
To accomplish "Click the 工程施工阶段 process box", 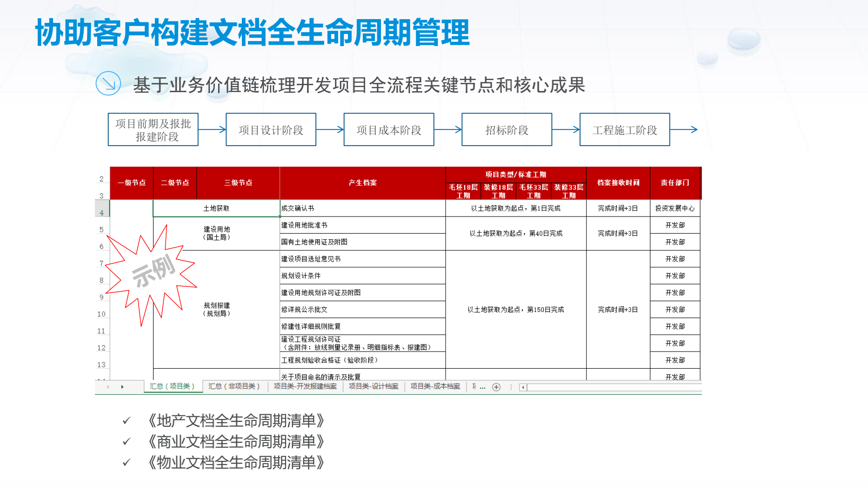I will click(x=625, y=129).
